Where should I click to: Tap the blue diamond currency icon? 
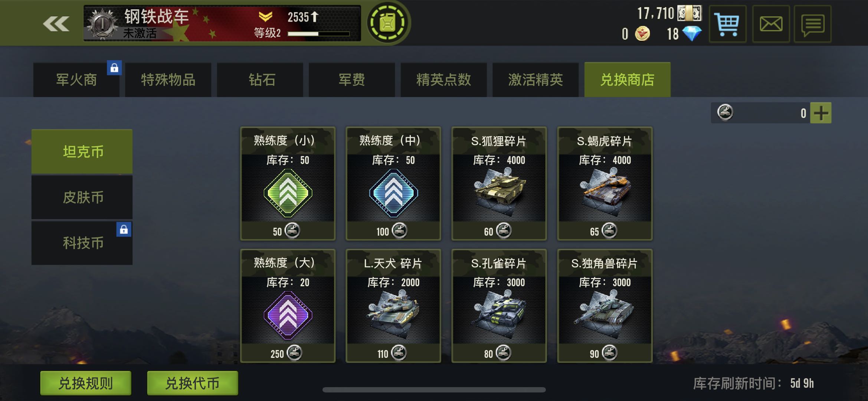(x=692, y=34)
